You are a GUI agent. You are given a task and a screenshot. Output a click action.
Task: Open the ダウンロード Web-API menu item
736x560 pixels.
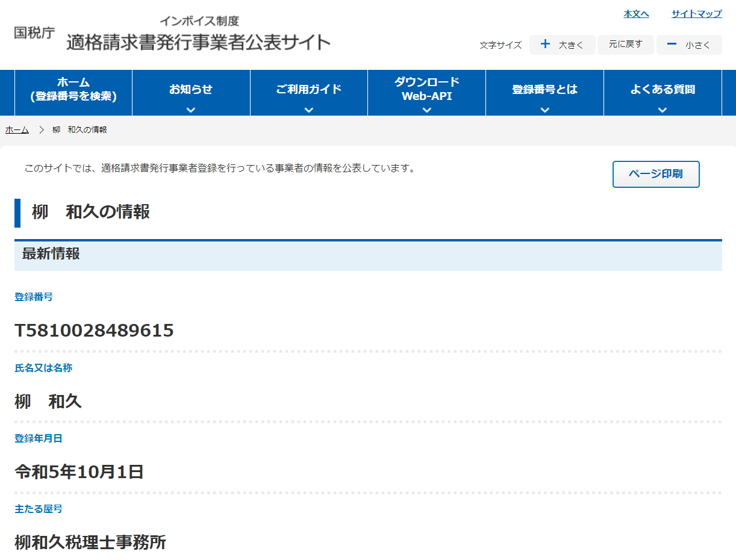[x=427, y=93]
